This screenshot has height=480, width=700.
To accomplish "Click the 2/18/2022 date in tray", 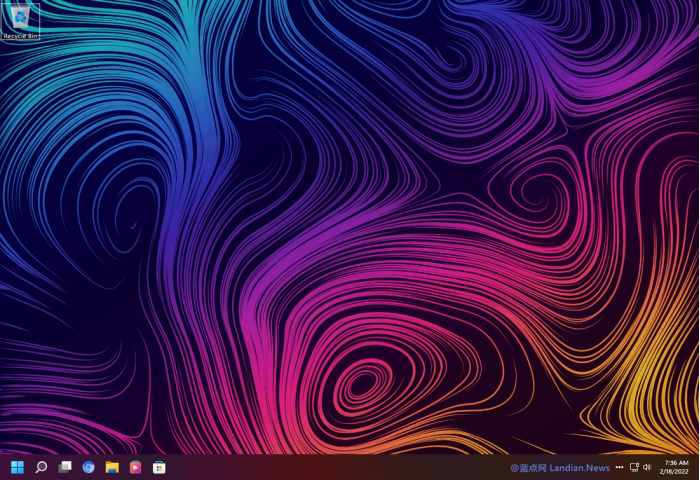I will [x=675, y=472].
